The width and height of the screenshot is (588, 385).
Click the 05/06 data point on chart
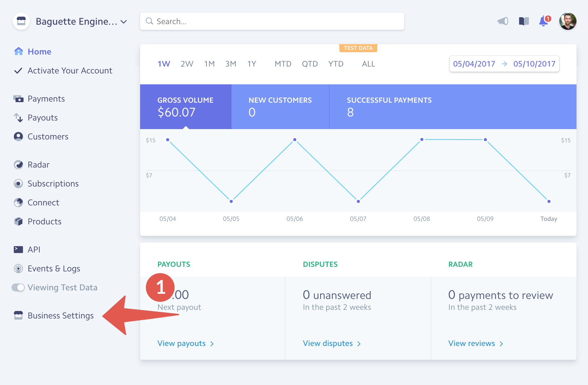coord(295,140)
